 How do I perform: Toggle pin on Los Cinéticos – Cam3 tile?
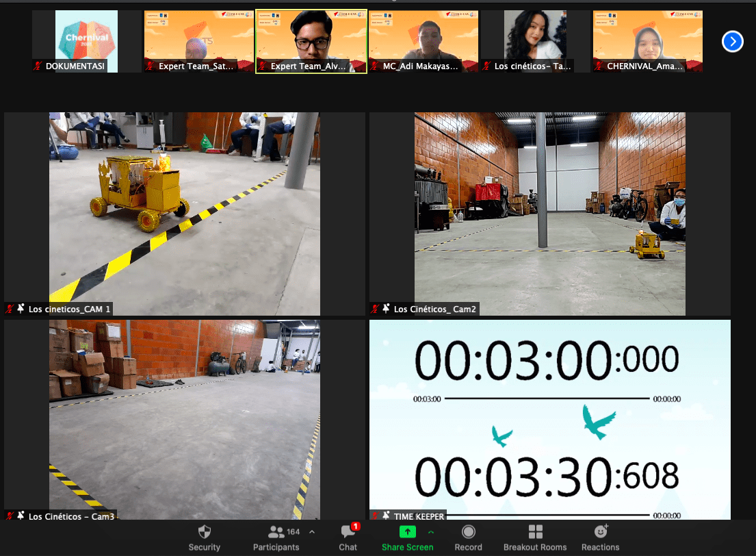point(21,516)
